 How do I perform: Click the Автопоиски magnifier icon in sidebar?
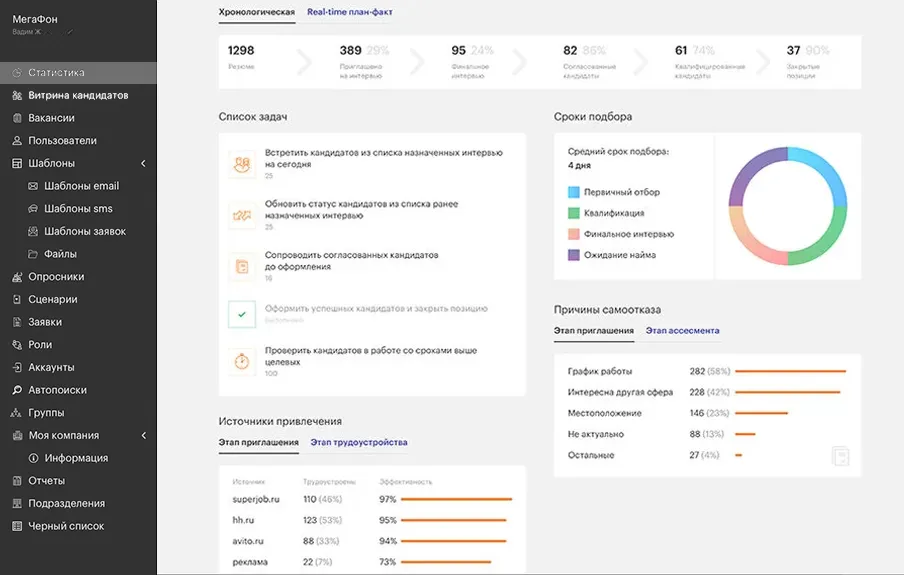pyautogui.click(x=17, y=390)
